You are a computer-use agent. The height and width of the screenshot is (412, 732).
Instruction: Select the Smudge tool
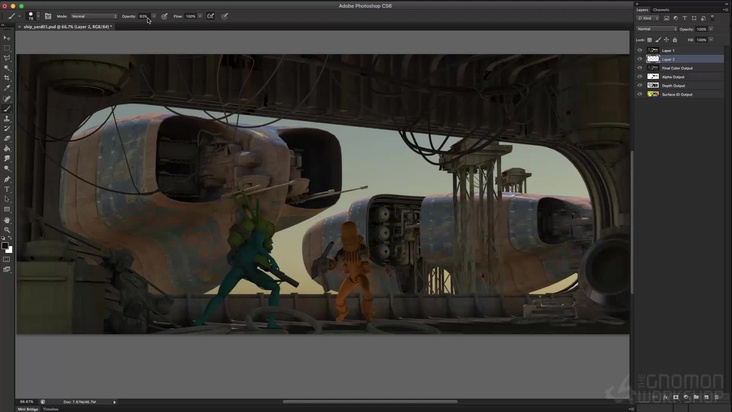(7, 159)
